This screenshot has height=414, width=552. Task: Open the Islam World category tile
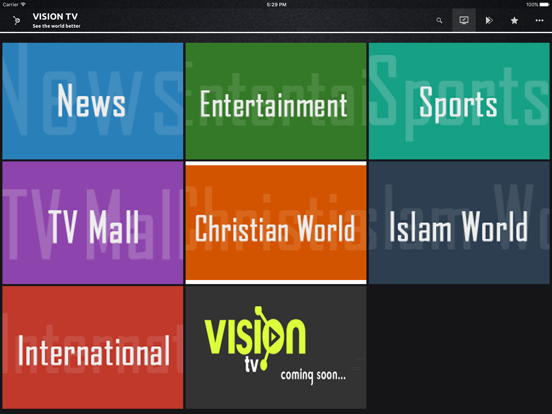click(x=459, y=222)
